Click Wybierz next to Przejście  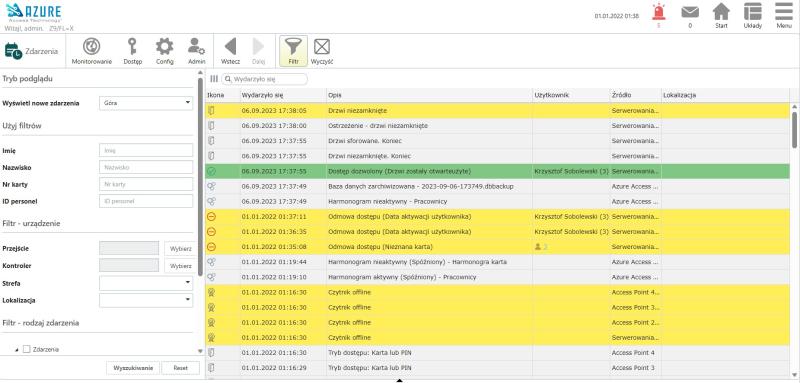180,248
